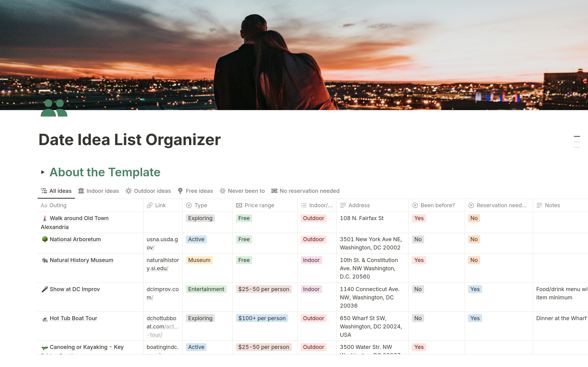The image size is (588, 367).
Task: Click the bulleted-list icon on the Indoor column header
Action: (x=303, y=205)
